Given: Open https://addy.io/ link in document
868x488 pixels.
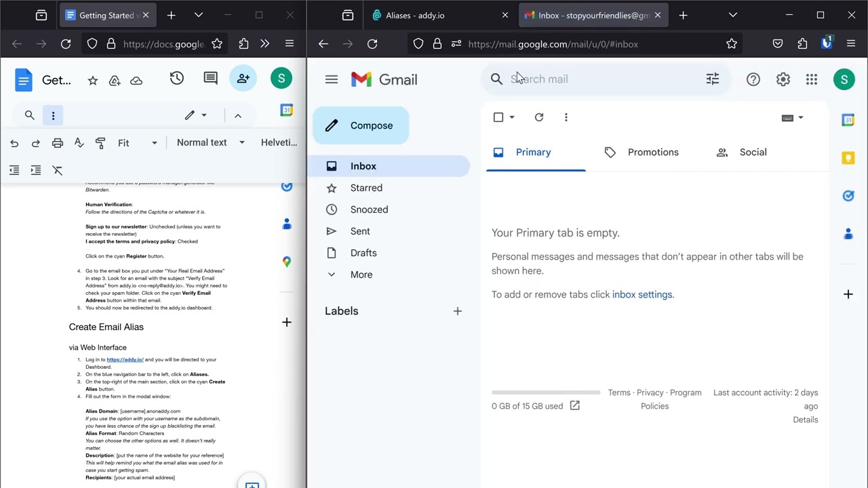Looking at the screenshot, I should pyautogui.click(x=125, y=360).
